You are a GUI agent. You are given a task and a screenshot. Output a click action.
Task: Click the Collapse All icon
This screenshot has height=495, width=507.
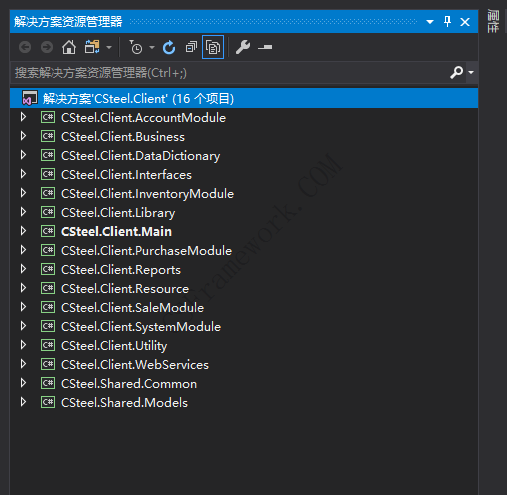click(191, 47)
